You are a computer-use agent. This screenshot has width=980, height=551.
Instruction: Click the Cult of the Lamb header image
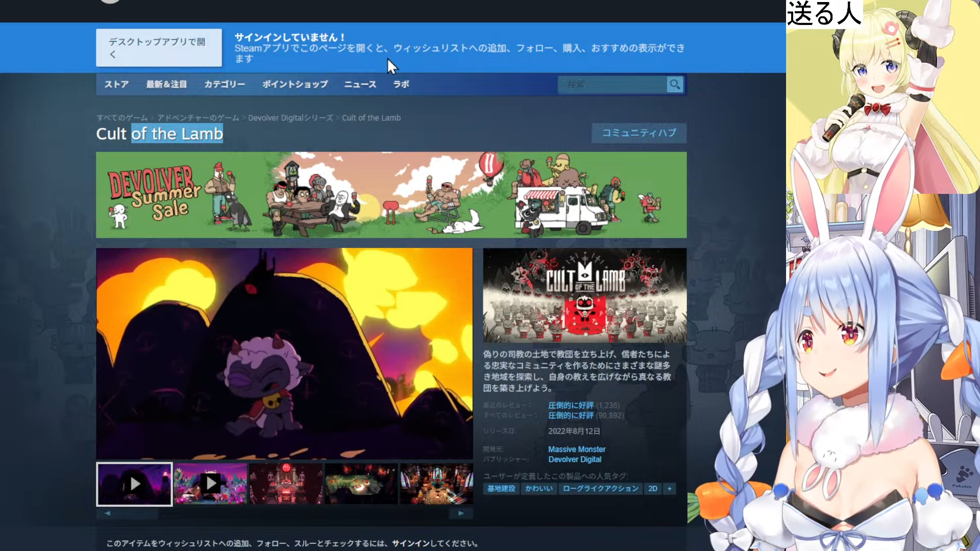tap(585, 295)
